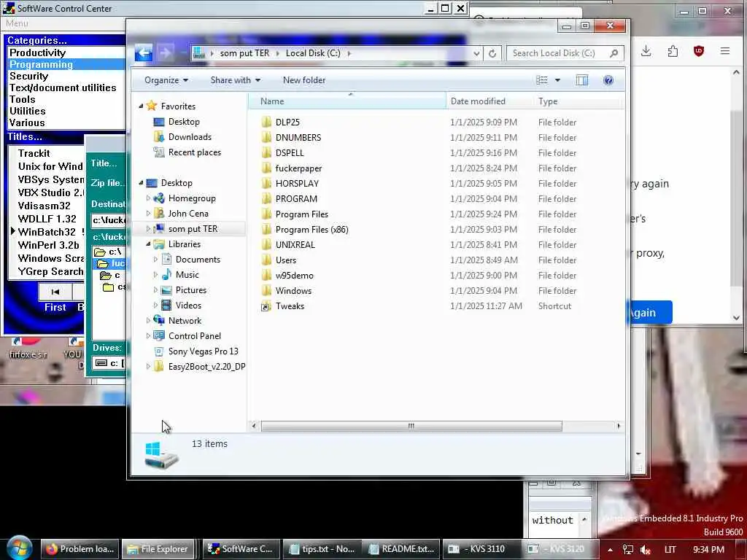Viewport: 747px width, 560px height.
Task: Click the uBlock Origin shield icon
Action: click(x=698, y=51)
